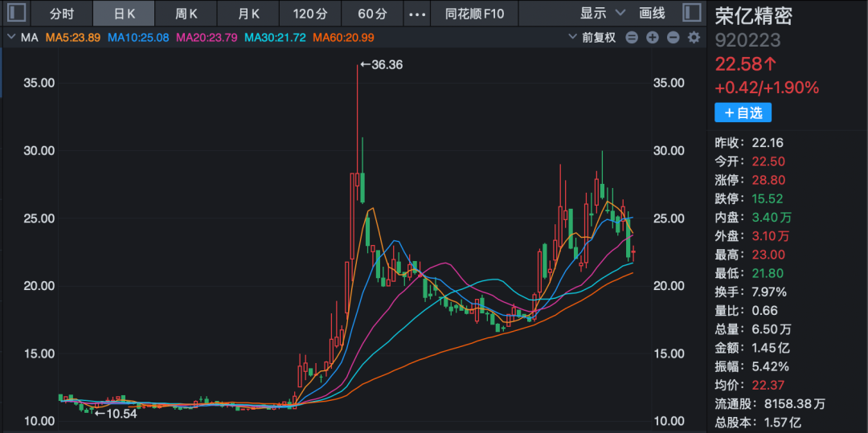The width and height of the screenshot is (868, 433).
Task: Expand the MA indicator selector chevron
Action: [11, 38]
